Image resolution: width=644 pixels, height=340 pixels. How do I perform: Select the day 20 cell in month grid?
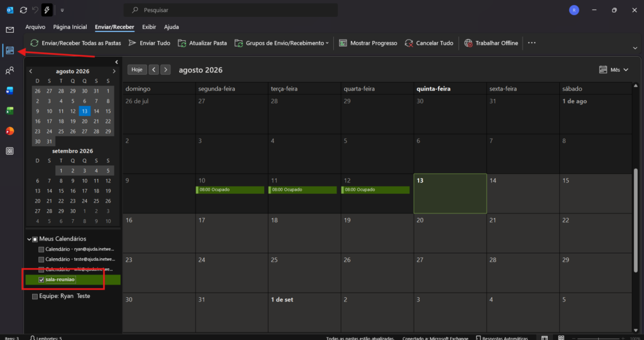click(x=450, y=233)
